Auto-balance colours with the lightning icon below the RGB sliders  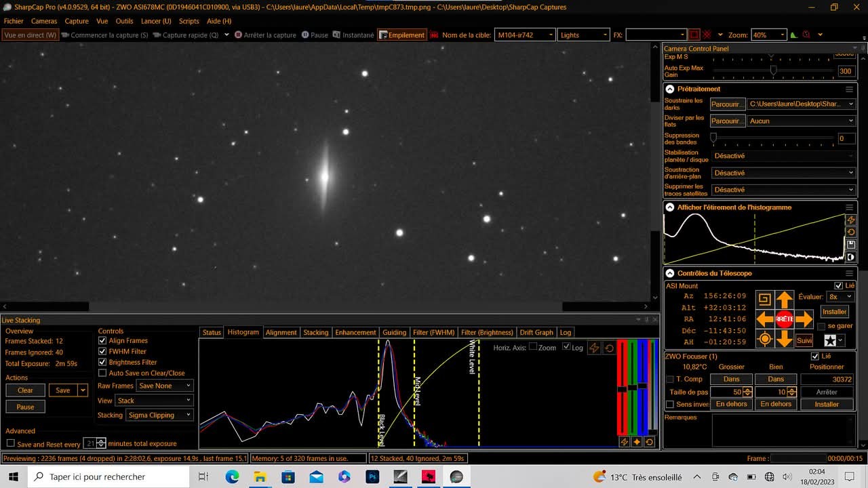pos(624,442)
